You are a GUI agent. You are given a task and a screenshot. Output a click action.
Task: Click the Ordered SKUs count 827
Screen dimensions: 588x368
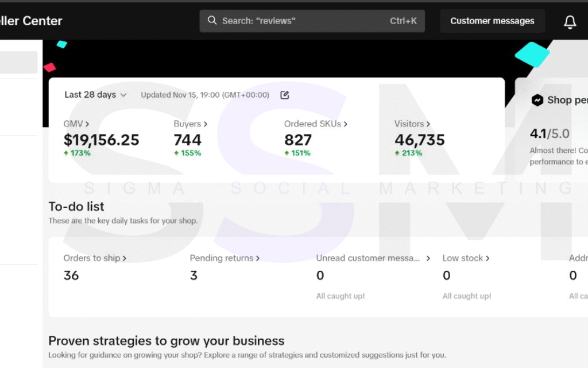coord(298,140)
